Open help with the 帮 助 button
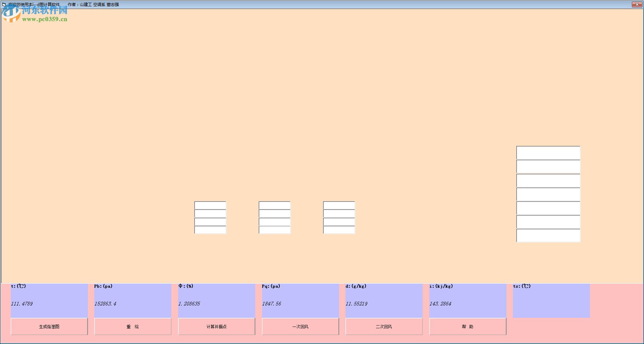Image resolution: width=644 pixels, height=344 pixels. (468, 327)
